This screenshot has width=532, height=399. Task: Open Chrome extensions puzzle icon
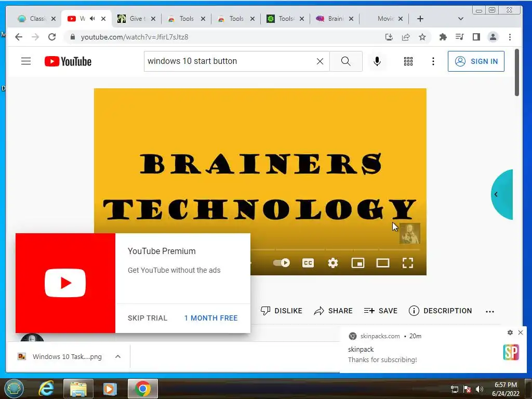coord(443,37)
